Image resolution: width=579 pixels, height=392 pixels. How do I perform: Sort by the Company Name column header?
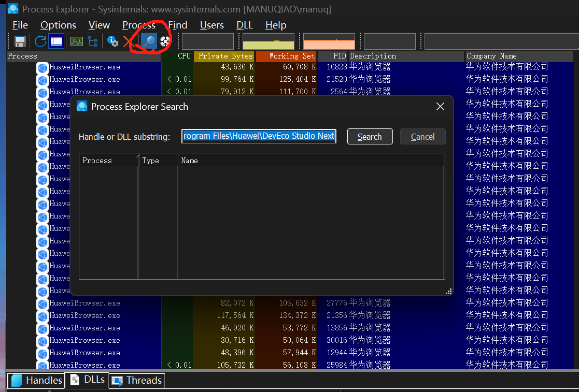[x=519, y=56]
